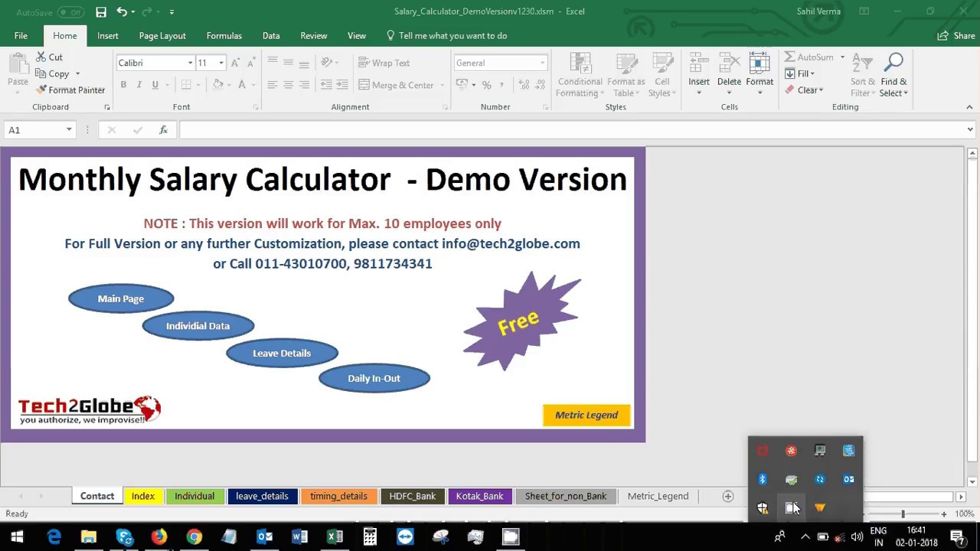Open Format as Table gallery

[x=626, y=75]
